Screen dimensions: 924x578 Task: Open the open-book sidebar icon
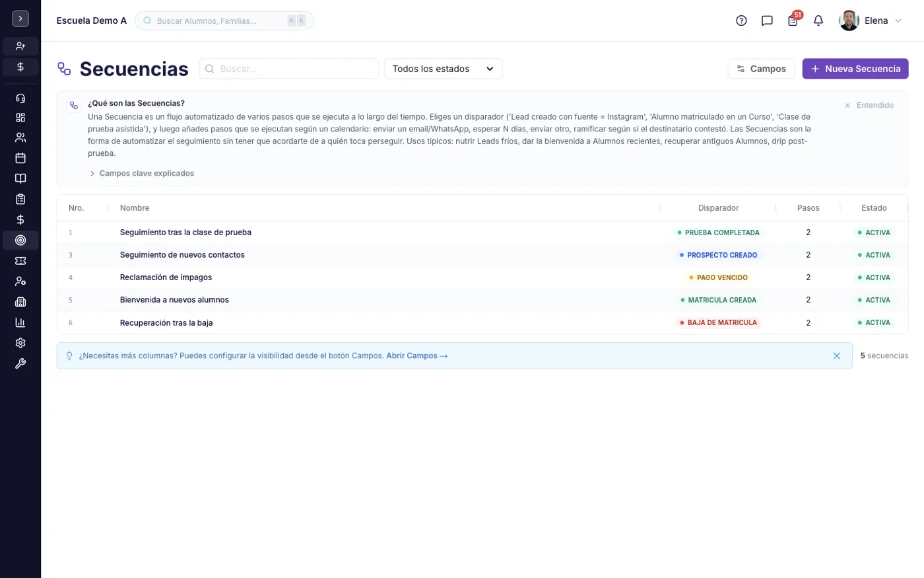point(20,178)
